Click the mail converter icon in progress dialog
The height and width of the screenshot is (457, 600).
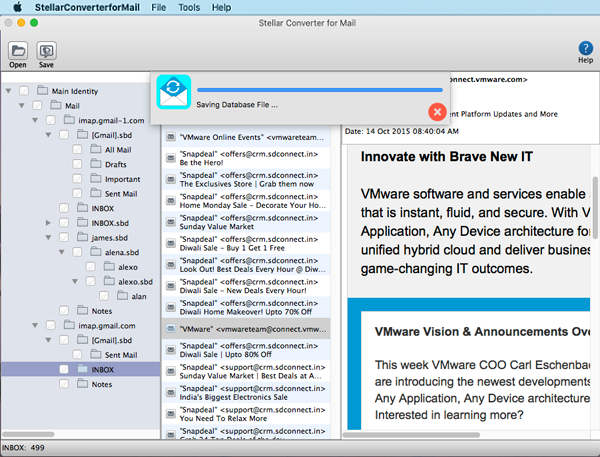tap(174, 92)
